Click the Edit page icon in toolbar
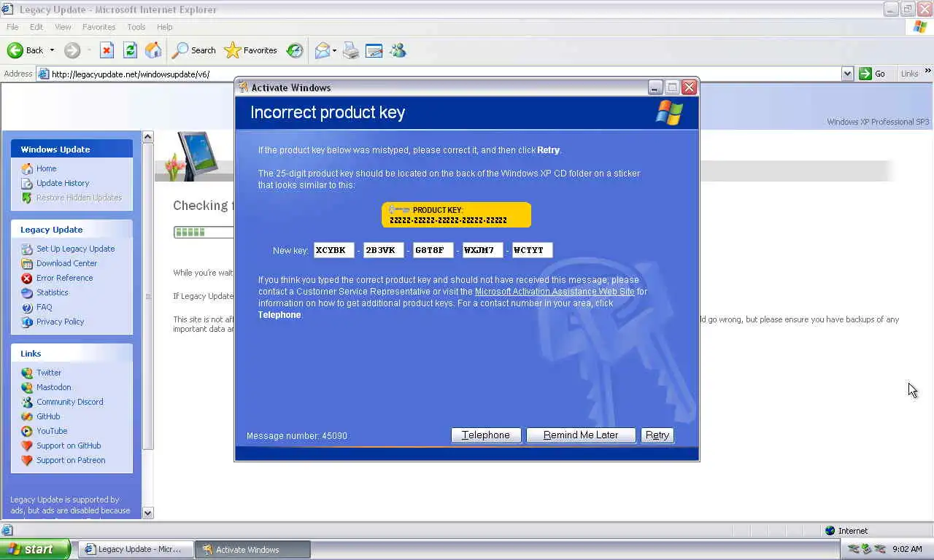The height and width of the screenshot is (560, 934). 374,50
